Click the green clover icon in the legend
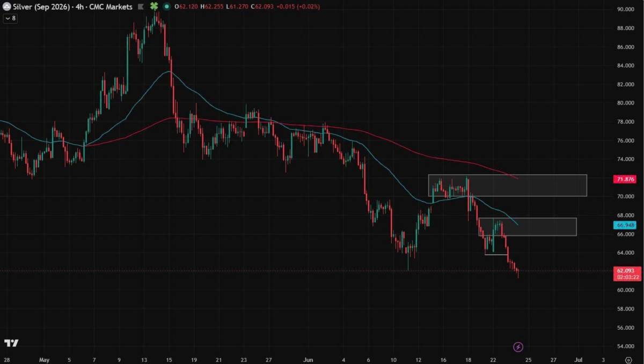 tap(154, 7)
